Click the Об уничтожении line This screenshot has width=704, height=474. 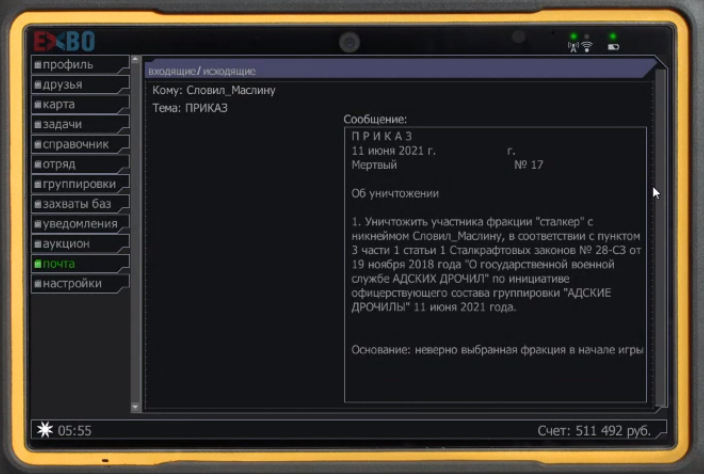395,193
